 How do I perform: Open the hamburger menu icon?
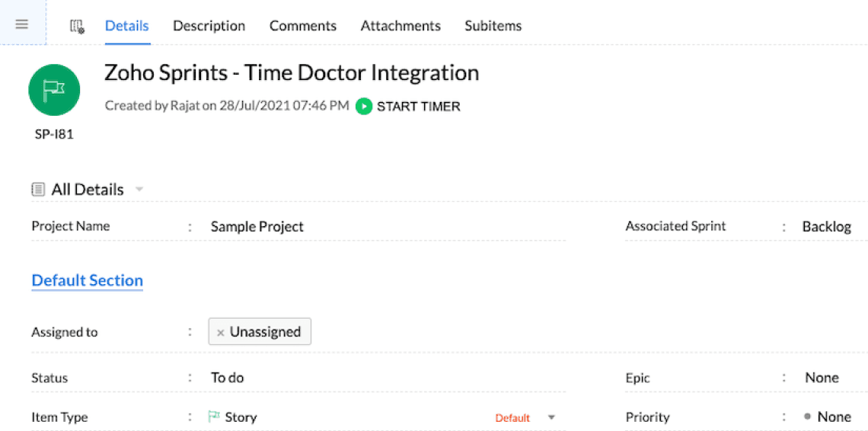(x=22, y=24)
